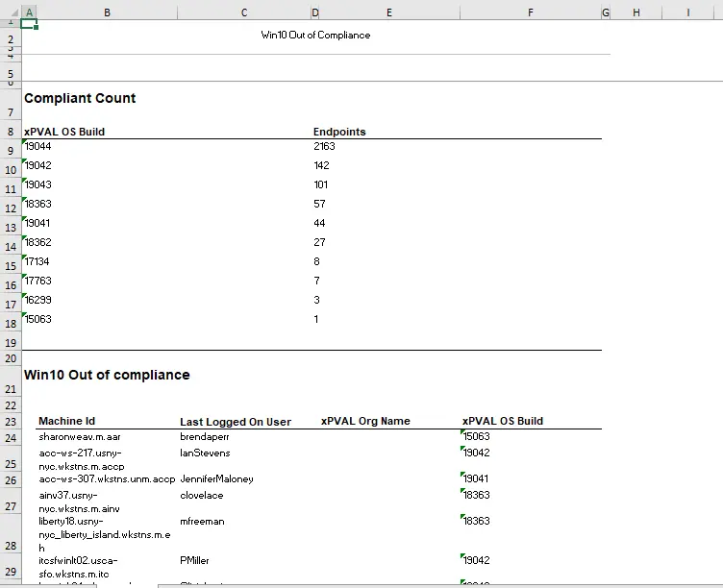
Task: Select cell with build 18362
Action: pos(37,242)
